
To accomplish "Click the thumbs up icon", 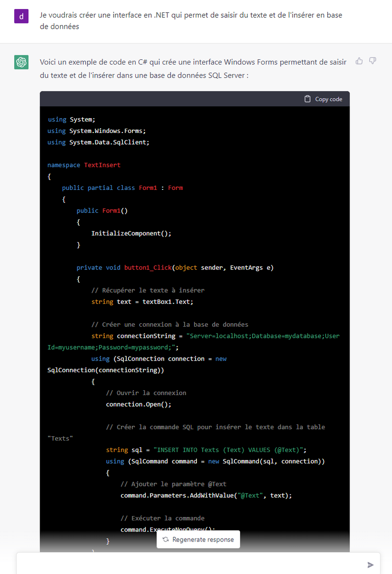I will coord(359,61).
